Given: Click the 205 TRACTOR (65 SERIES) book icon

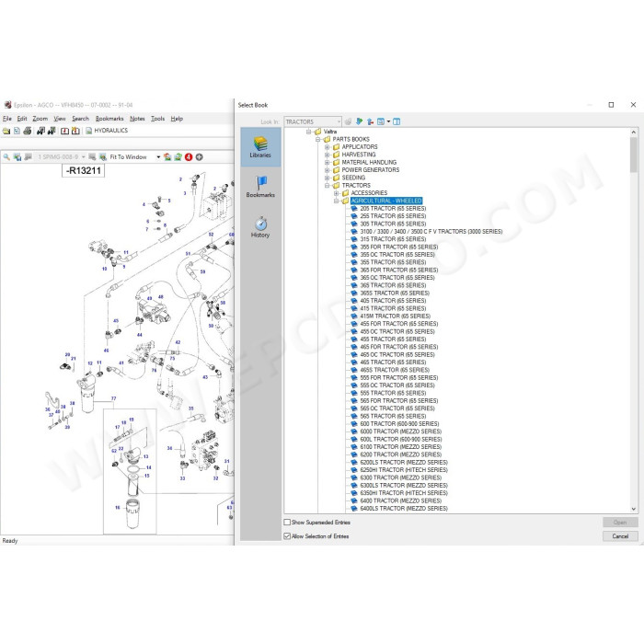Looking at the screenshot, I should tap(354, 209).
